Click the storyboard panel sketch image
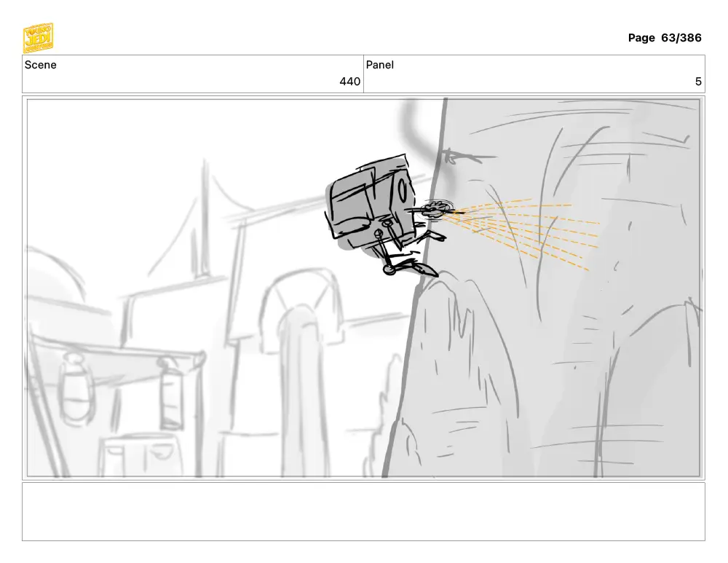The width and height of the screenshot is (728, 563). tap(363, 288)
